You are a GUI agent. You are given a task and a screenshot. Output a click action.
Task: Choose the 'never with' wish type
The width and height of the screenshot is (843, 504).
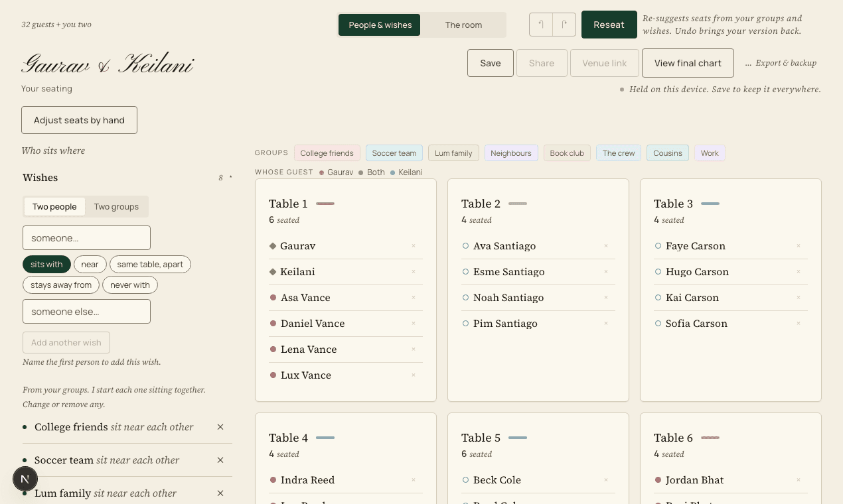[x=130, y=285]
